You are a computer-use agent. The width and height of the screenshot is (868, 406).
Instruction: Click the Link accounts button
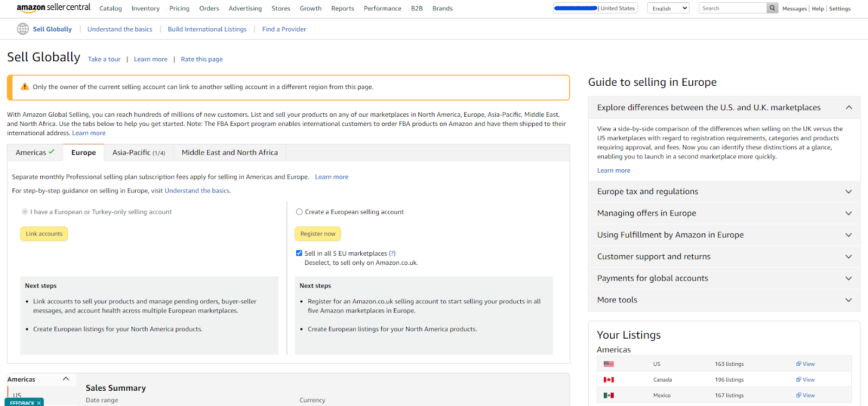coord(44,234)
